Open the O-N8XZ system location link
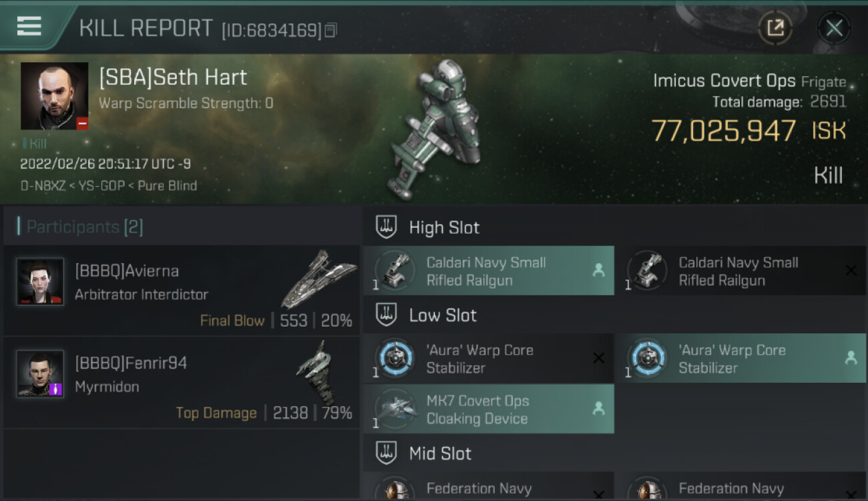Image resolution: width=868 pixels, height=501 pixels. (44, 186)
